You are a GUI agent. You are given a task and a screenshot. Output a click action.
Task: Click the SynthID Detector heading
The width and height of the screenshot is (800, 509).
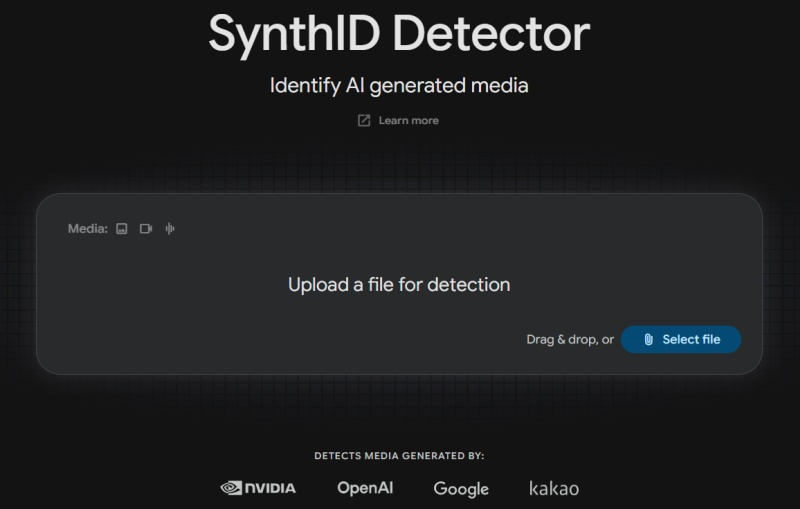[x=399, y=34]
